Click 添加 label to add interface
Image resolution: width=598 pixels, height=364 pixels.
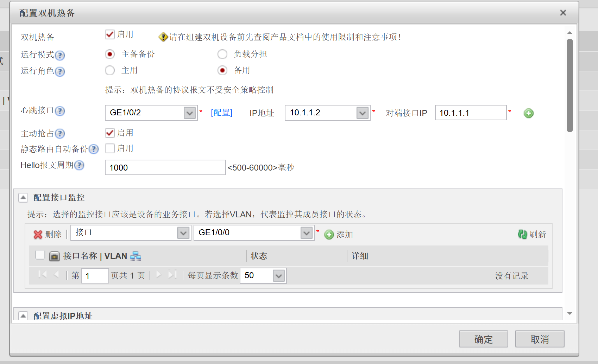pos(345,235)
